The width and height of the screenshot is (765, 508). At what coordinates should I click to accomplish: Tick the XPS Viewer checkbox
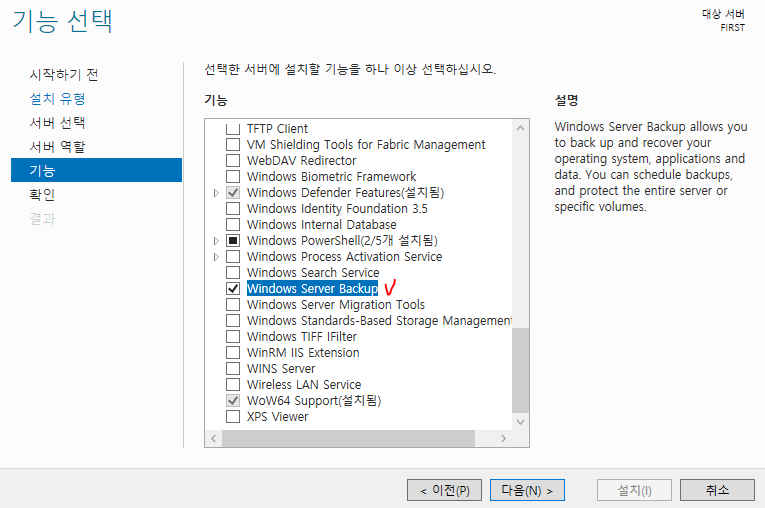(x=233, y=416)
